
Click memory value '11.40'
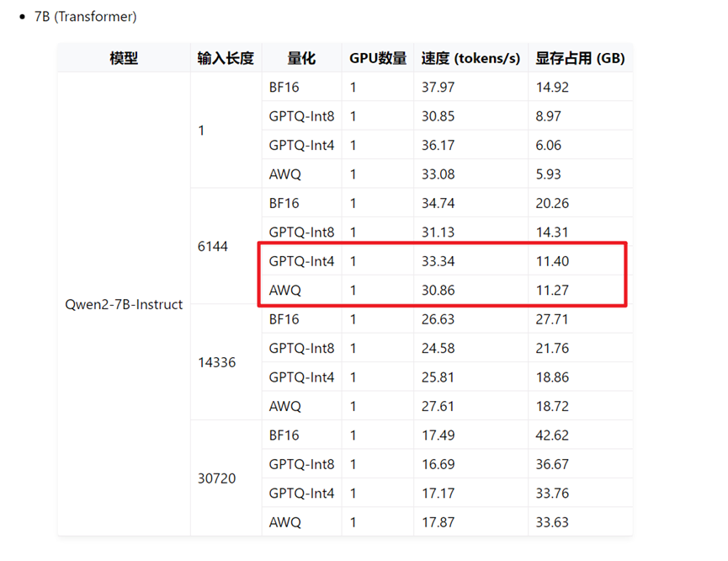pos(552,261)
